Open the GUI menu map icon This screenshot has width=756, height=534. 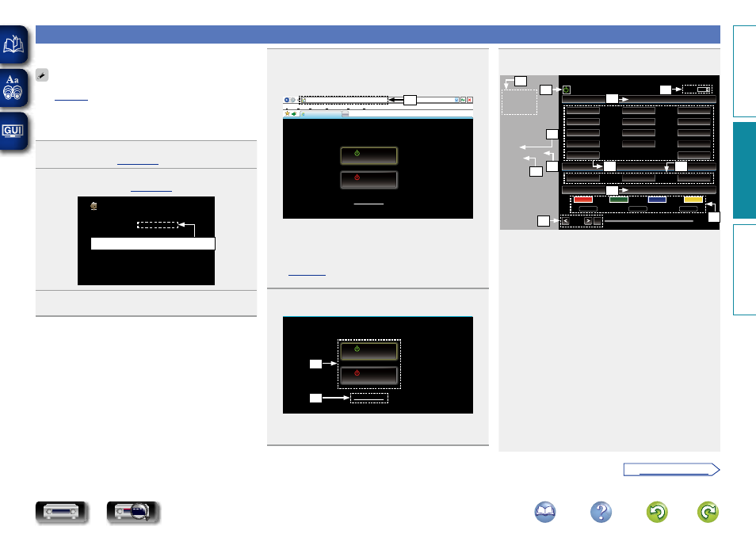point(13,131)
